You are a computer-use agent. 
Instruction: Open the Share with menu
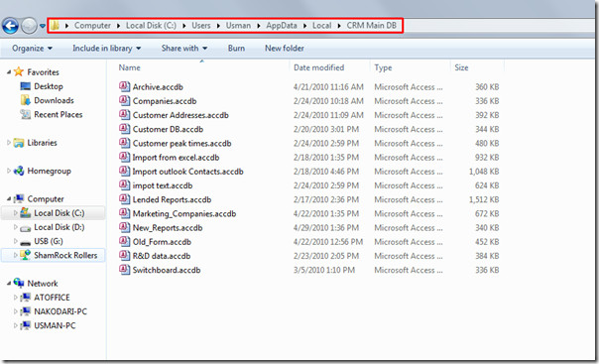184,49
